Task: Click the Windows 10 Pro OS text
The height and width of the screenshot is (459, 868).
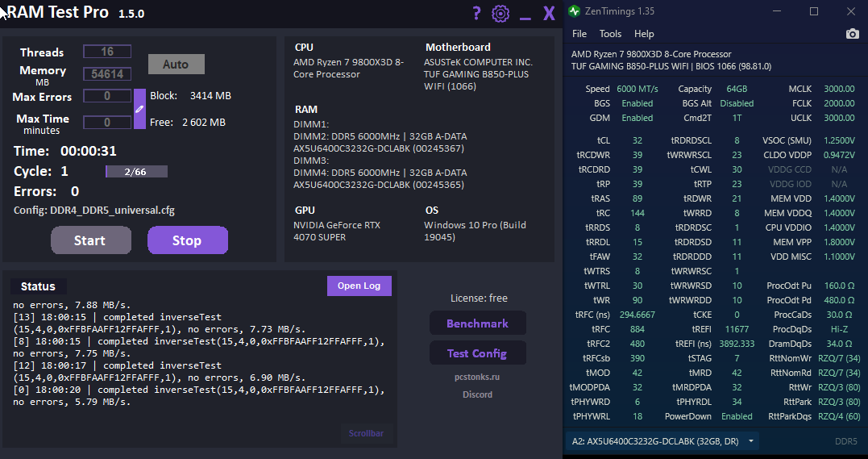Action: (475, 232)
